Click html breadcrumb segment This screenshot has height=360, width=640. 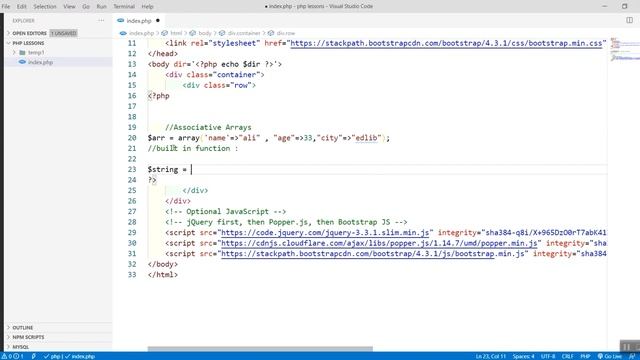(176, 33)
